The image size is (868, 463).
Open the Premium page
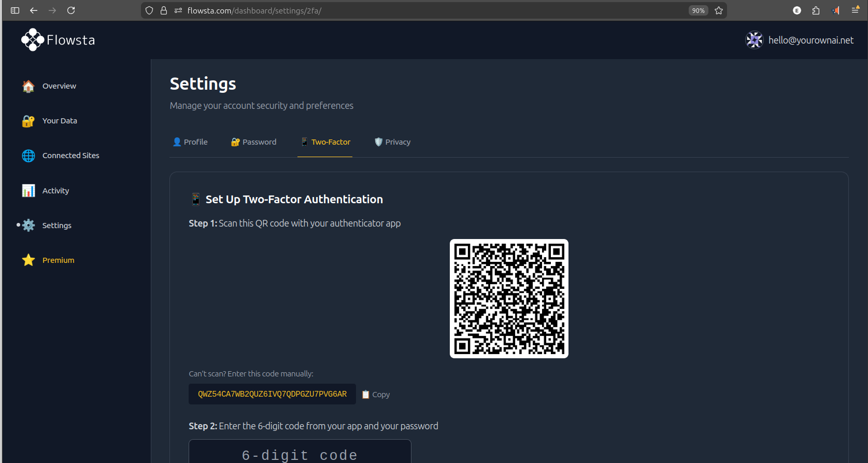[59, 260]
